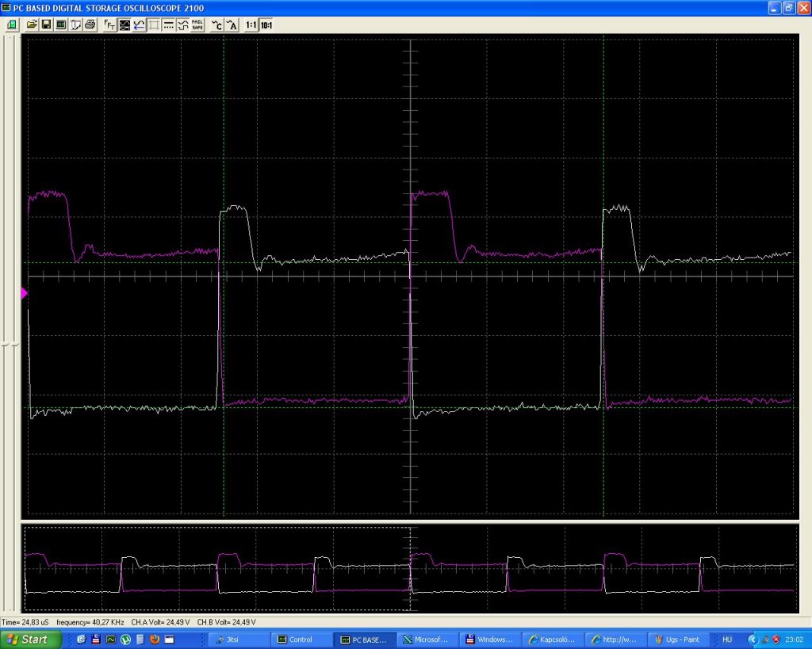Click the blue arrow waveform icon

[139, 25]
